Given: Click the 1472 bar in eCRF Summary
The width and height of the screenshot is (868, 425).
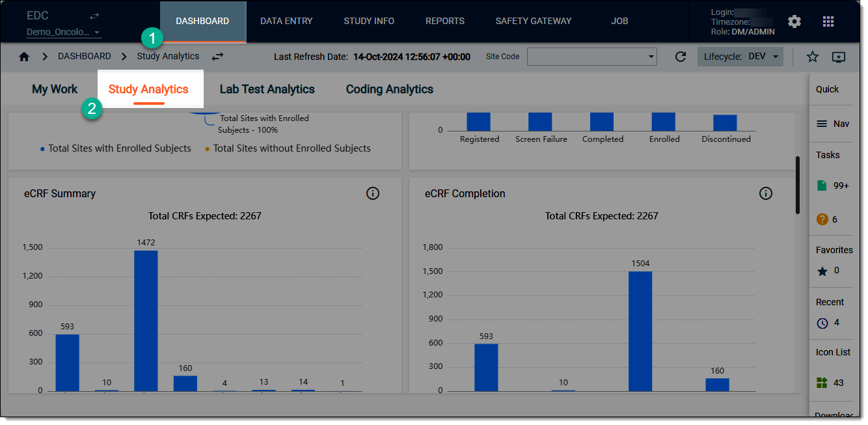Looking at the screenshot, I should pos(146,321).
